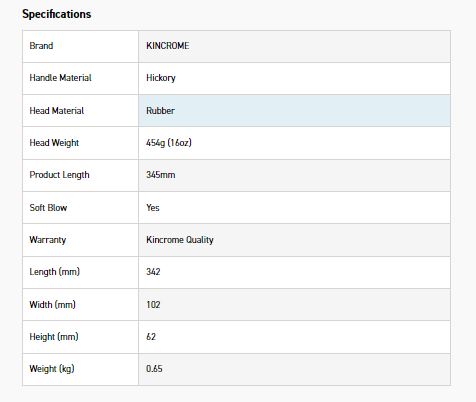The width and height of the screenshot is (476, 402).
Task: Select the Head Material label
Action: pyautogui.click(x=57, y=110)
